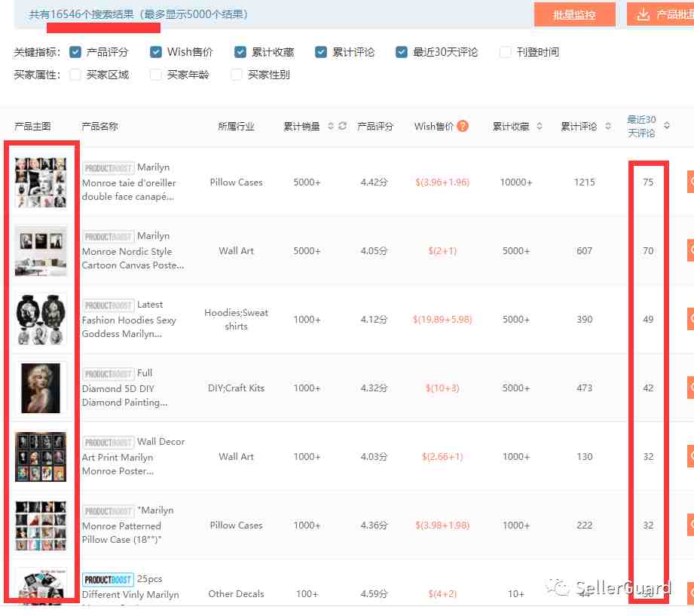The height and width of the screenshot is (616, 694).
Task: Open Monroe Patterned Pillow Case thumbnail
Action: (x=41, y=526)
